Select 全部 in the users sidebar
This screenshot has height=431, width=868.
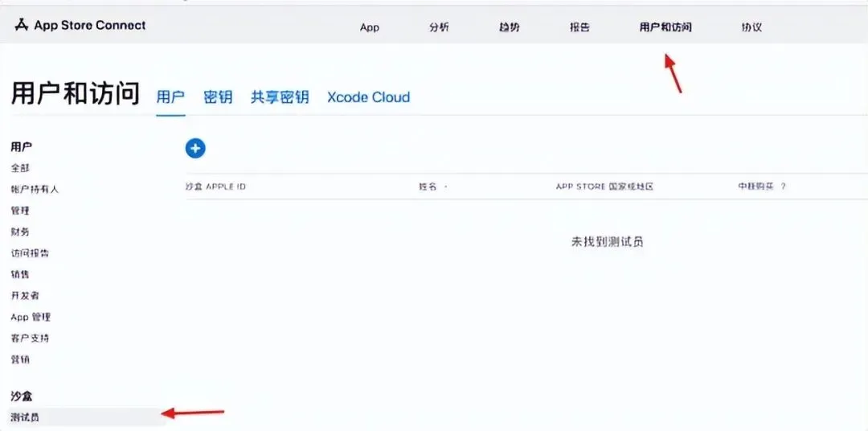(20, 168)
